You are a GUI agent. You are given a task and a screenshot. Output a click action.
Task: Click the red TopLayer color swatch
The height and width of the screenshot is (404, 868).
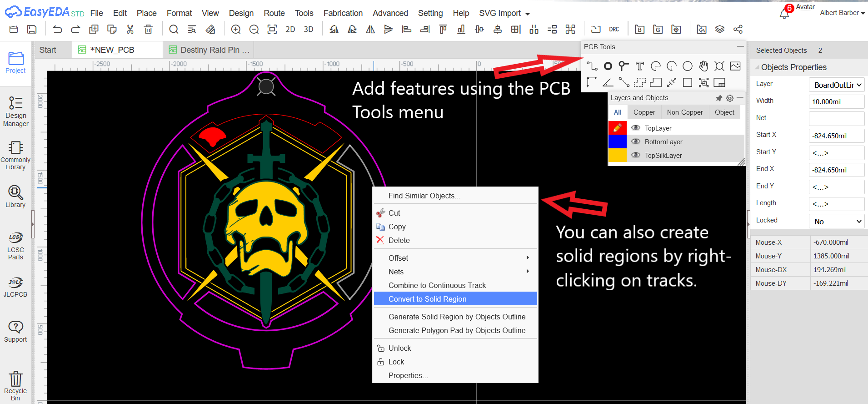pos(618,128)
